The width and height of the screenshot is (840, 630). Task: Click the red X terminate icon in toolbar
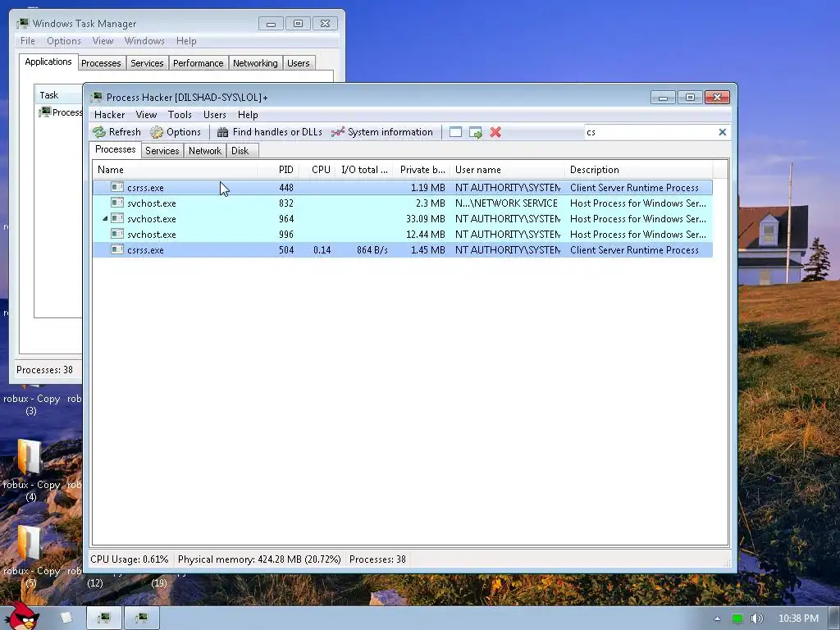[495, 132]
